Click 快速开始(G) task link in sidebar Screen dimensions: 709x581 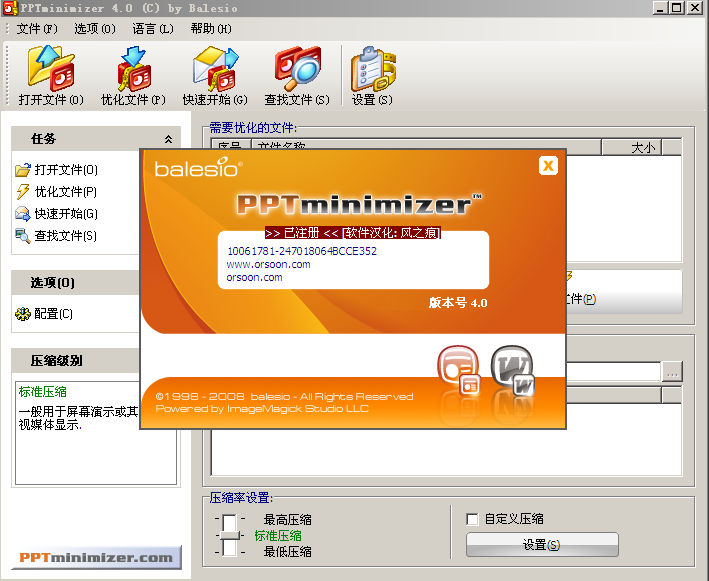coord(66,213)
